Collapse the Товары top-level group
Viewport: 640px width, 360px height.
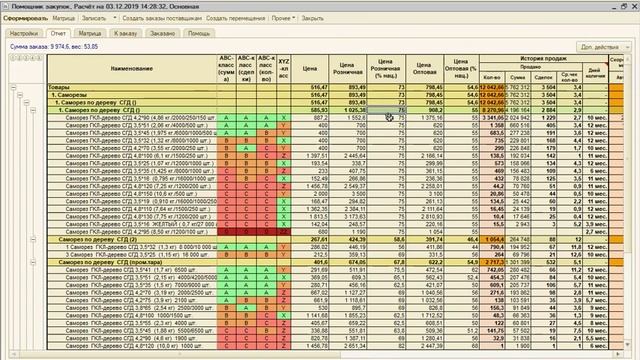click(x=13, y=87)
